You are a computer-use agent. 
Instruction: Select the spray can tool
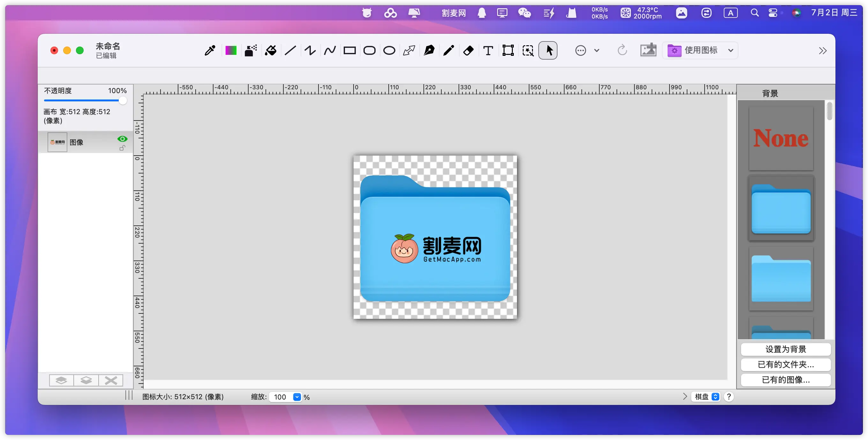coord(251,50)
